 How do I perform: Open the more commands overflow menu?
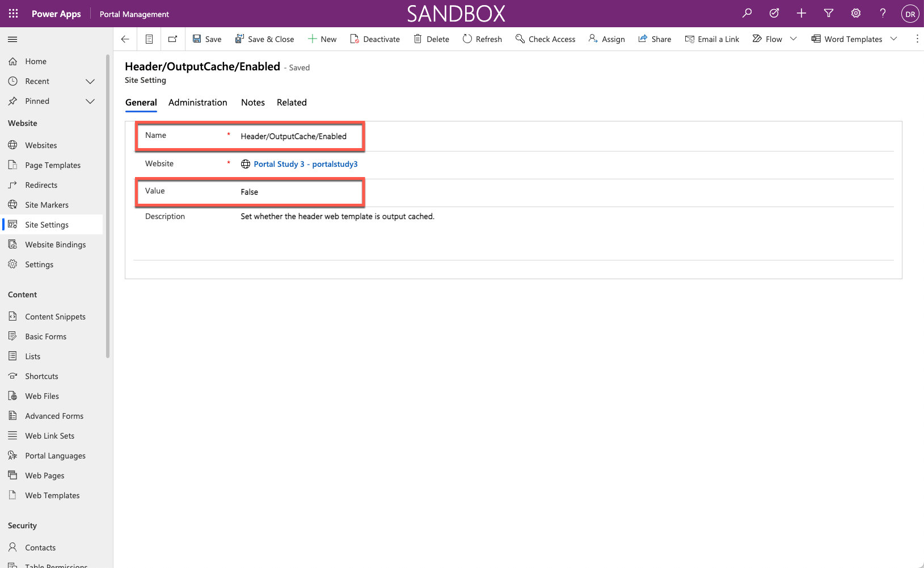click(917, 39)
